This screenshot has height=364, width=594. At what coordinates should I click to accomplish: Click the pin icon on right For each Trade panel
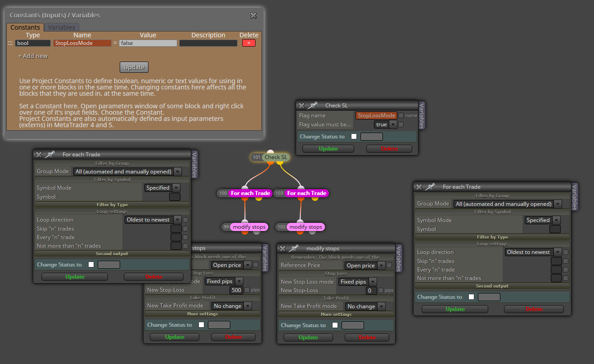pos(430,186)
